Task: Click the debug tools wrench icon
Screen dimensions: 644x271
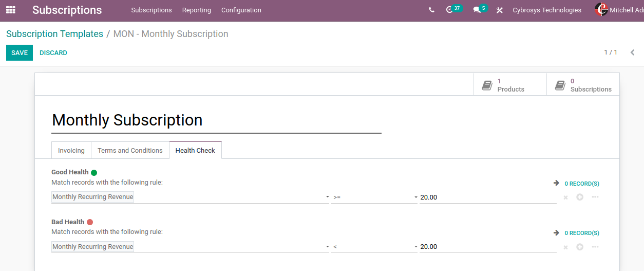Action: tap(499, 10)
